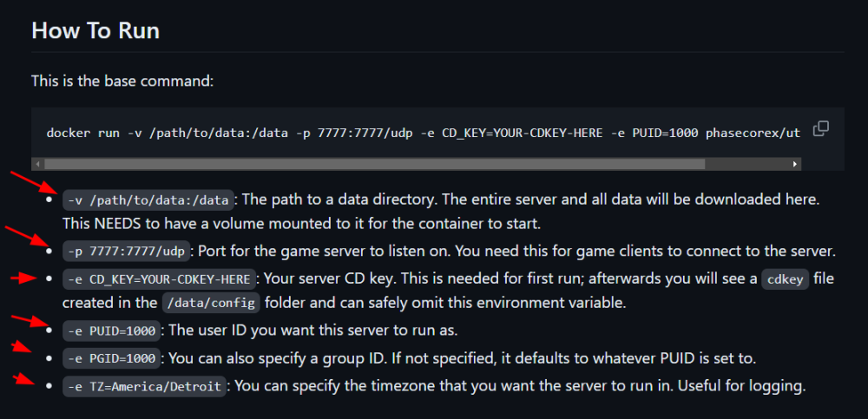Viewport: 868px width, 419px height.
Task: Click the How To Run heading
Action: pos(95,30)
